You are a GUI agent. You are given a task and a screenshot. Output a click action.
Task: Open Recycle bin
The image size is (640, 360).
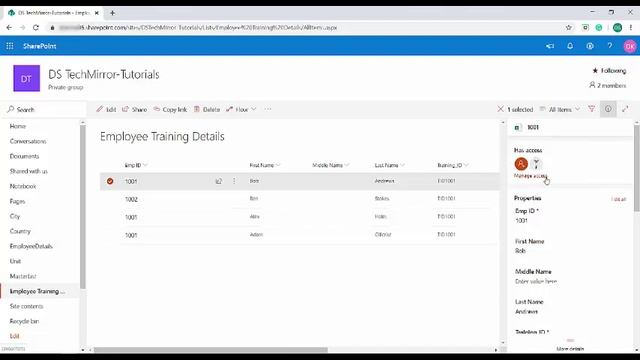[x=24, y=321]
